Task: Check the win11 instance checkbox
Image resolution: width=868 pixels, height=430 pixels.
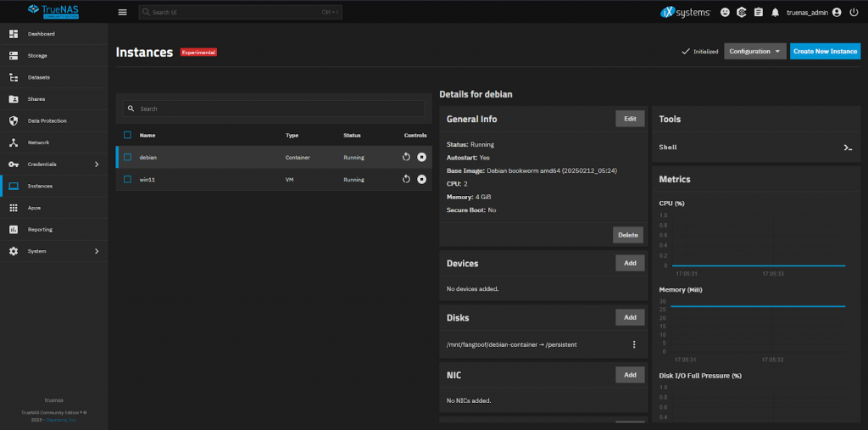Action: point(128,180)
